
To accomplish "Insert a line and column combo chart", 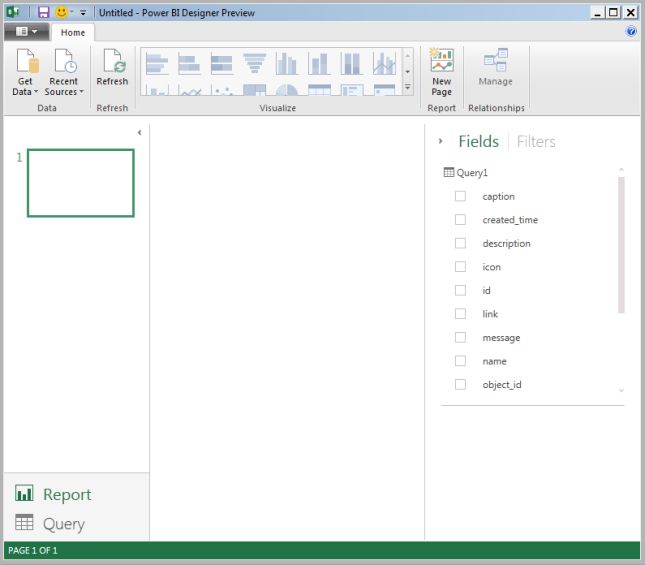I will click(384, 64).
